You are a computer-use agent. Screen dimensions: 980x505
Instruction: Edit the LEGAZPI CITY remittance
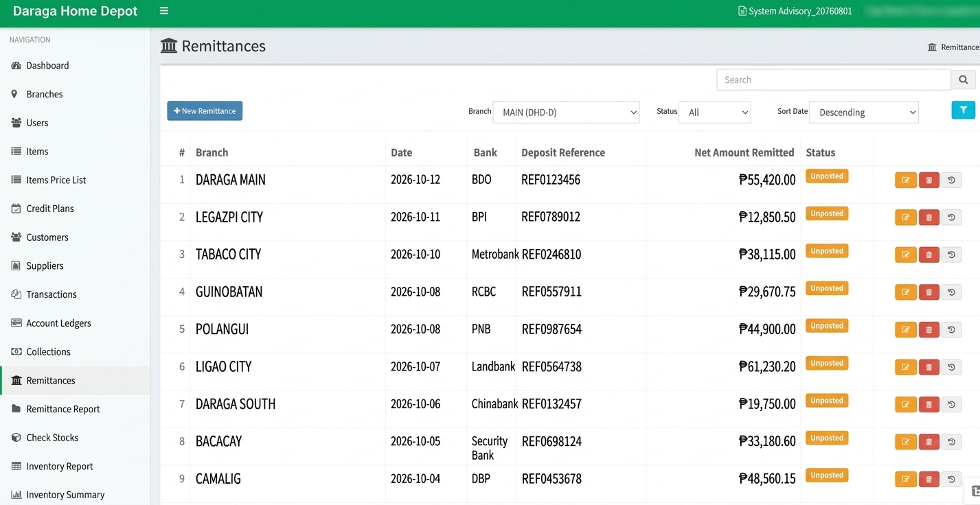click(x=906, y=218)
